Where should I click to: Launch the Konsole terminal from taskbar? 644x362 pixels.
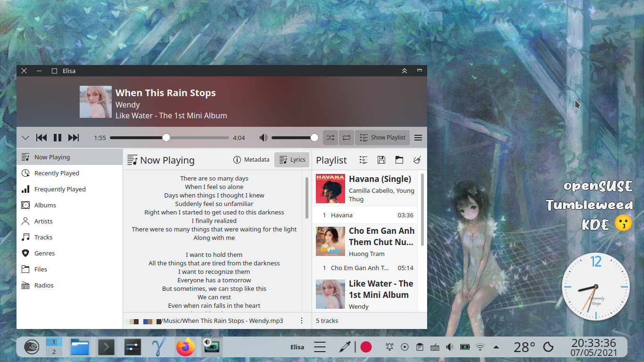106,347
